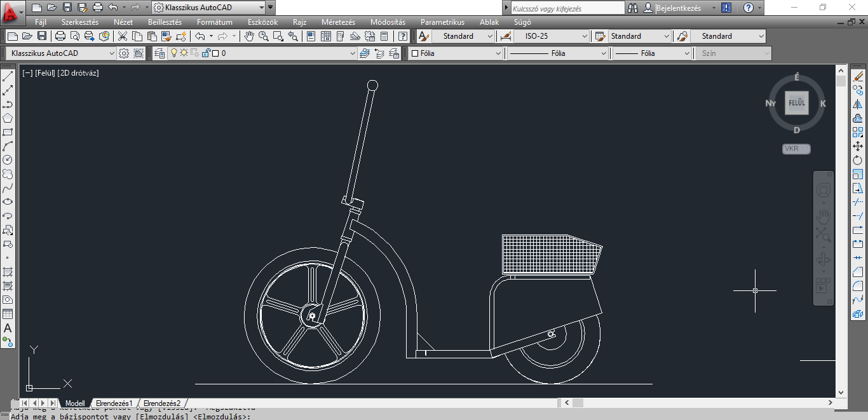The image size is (868, 420).
Task: Select the Polyline tool
Action: tap(8, 104)
